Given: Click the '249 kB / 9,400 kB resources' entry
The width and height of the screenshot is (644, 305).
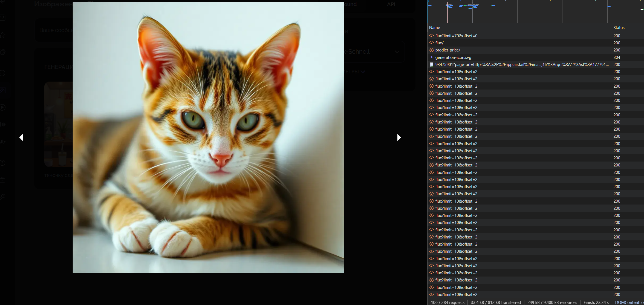Looking at the screenshot, I should pos(552,302).
